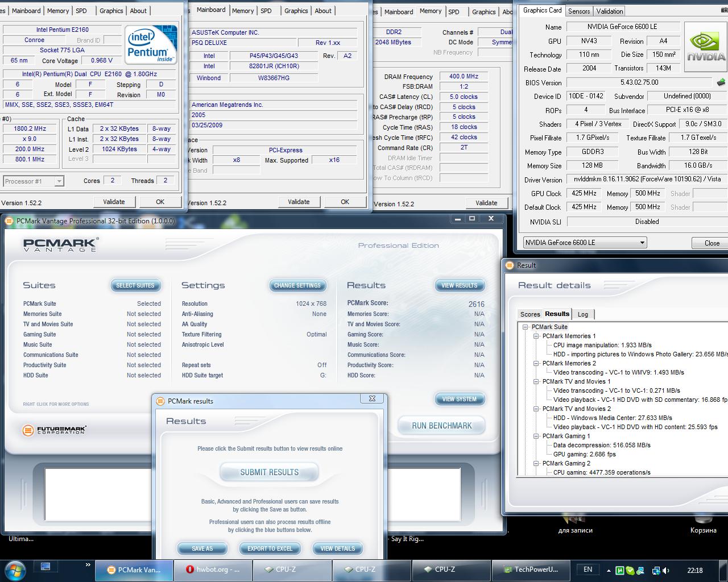Open the EN language indicator

[x=588, y=569]
